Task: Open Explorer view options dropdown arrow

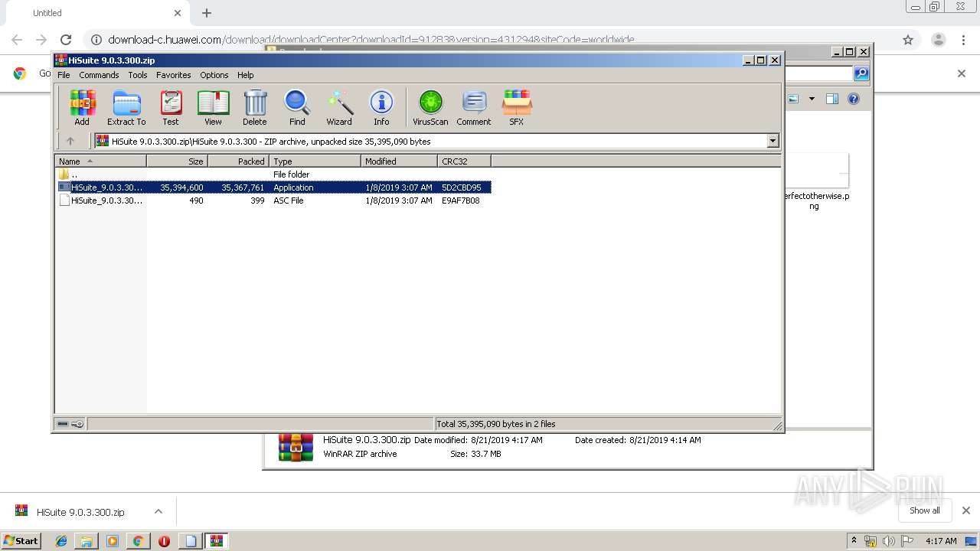Action: [812, 99]
